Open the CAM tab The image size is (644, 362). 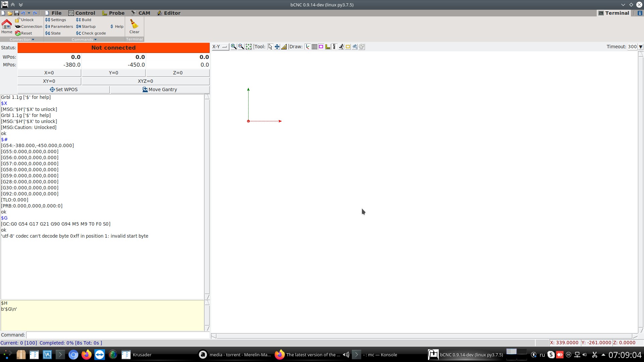click(x=141, y=13)
